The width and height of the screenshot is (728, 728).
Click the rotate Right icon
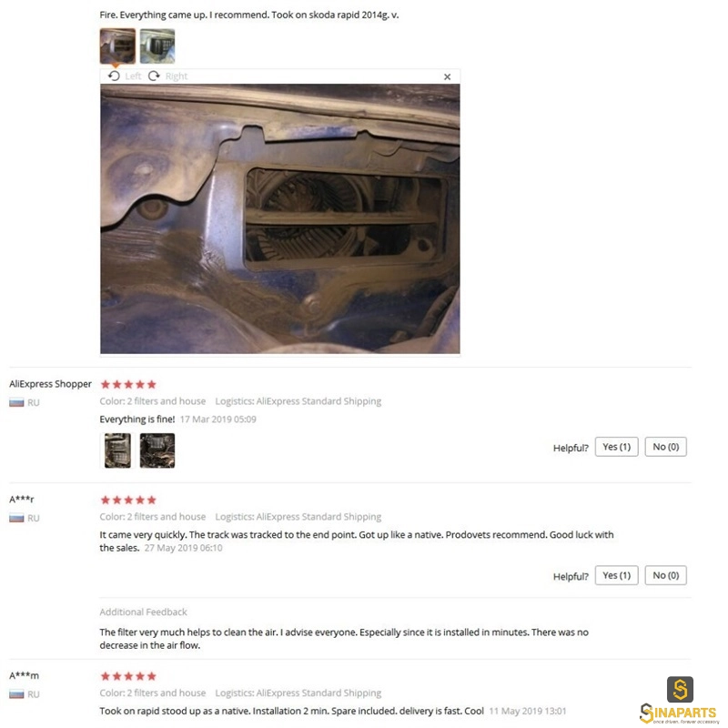coord(154,76)
